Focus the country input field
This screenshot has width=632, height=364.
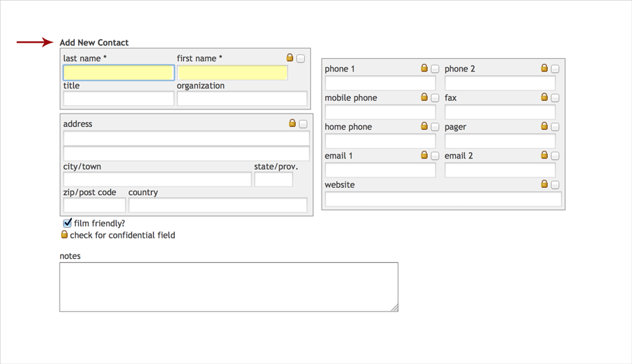coord(218,205)
